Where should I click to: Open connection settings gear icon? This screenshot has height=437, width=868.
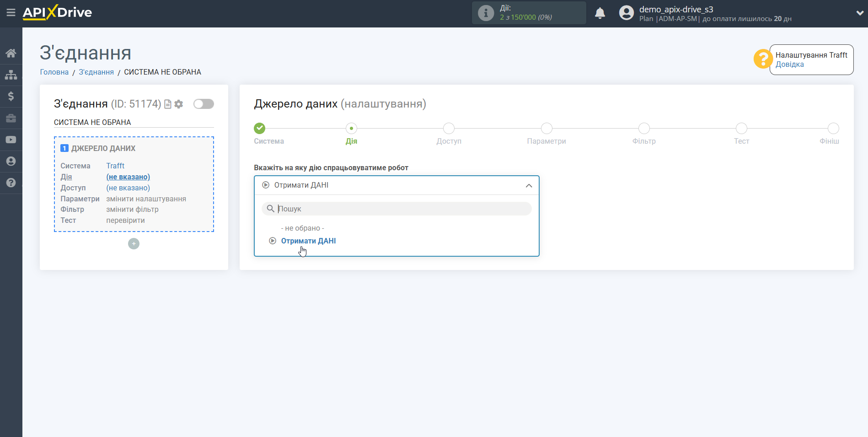(179, 104)
